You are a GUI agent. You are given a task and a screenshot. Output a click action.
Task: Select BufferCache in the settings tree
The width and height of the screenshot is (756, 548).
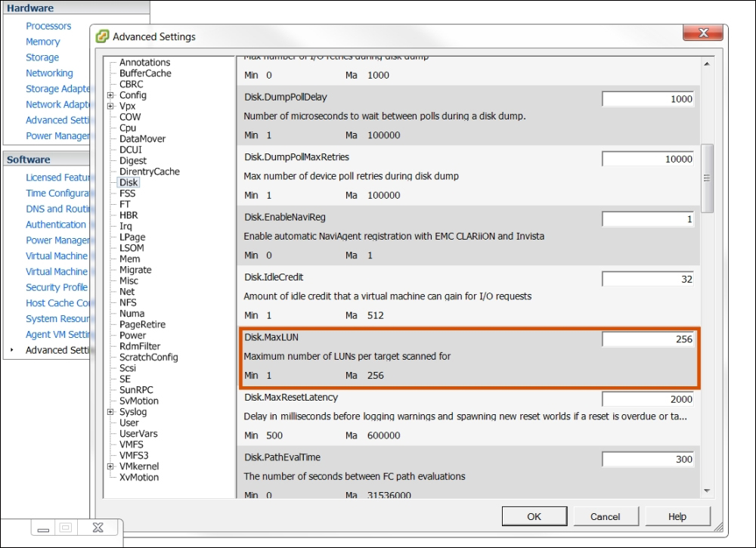(145, 73)
